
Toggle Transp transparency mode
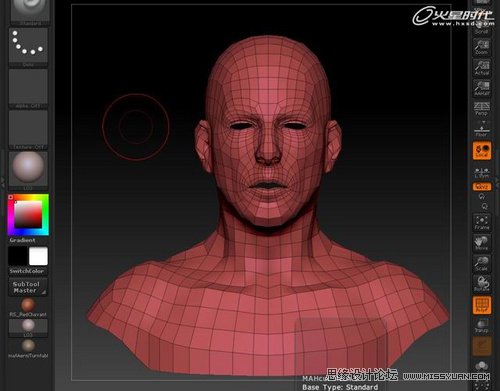482,326
